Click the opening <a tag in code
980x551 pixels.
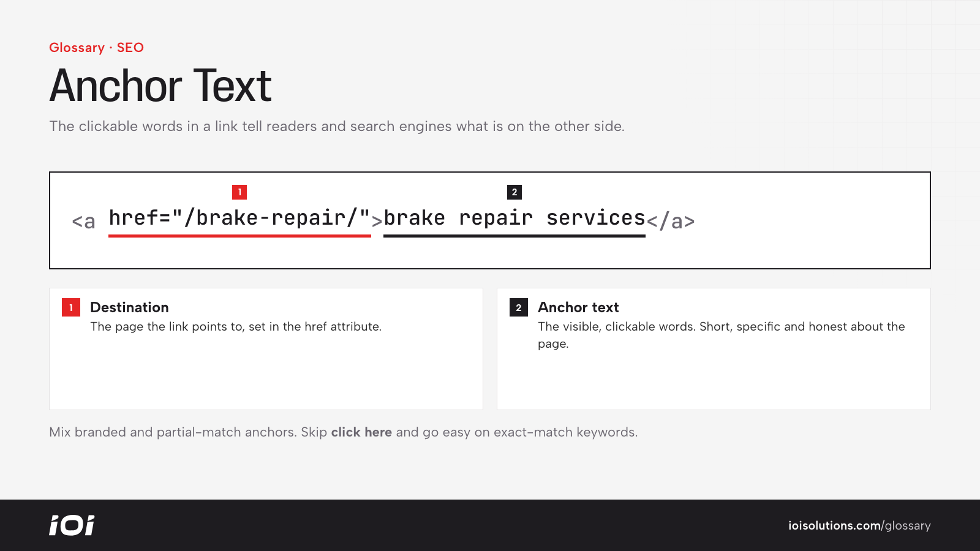[x=83, y=221]
